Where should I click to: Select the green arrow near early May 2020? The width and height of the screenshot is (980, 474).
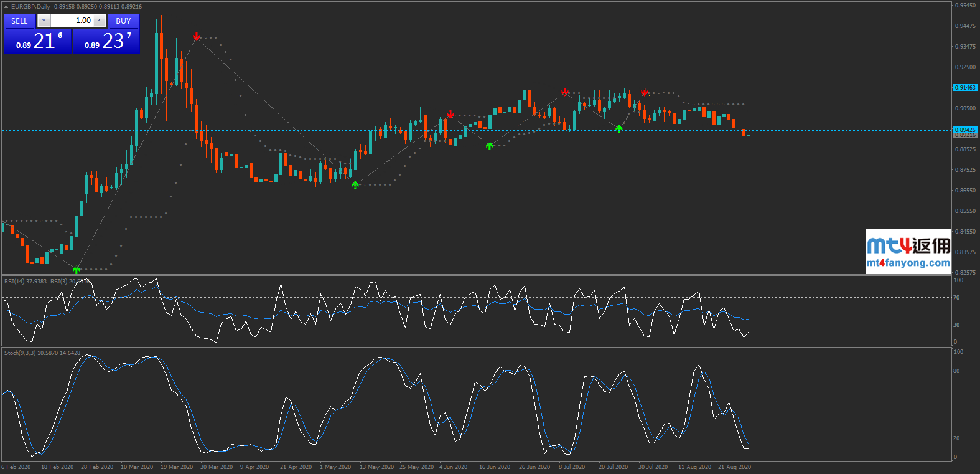[355, 185]
